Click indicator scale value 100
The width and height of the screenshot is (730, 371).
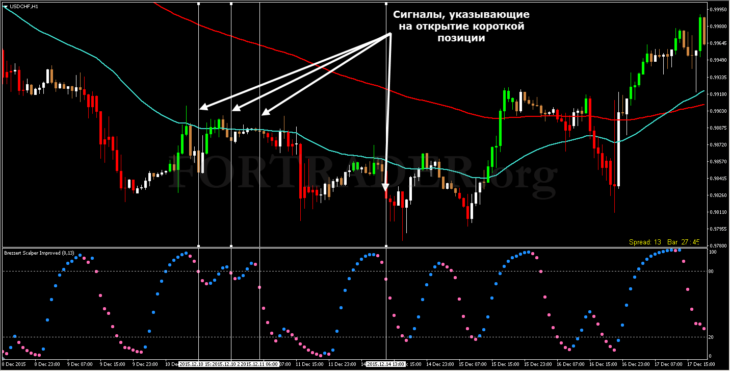click(x=712, y=252)
